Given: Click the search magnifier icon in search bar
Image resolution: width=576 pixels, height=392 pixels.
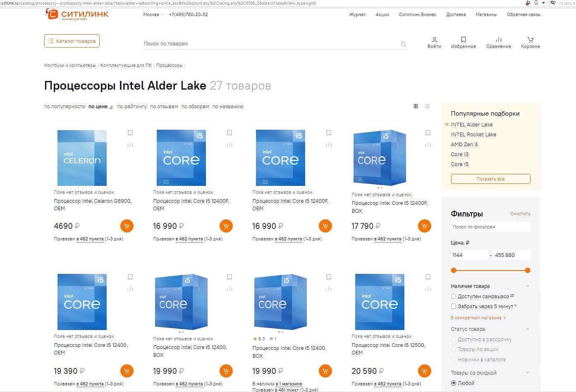Looking at the screenshot, I should 403,44.
